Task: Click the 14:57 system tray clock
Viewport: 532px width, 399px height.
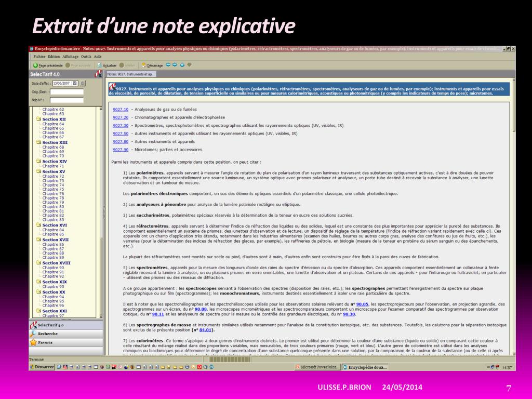Action: (507, 367)
